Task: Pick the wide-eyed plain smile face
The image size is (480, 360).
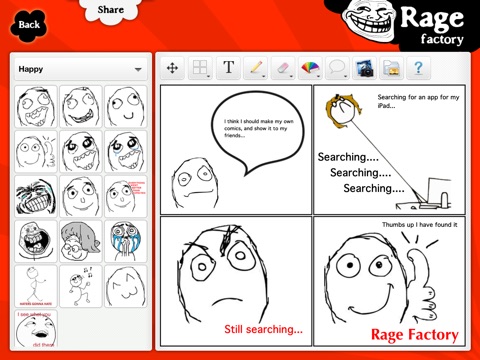Action: (x=81, y=196)
